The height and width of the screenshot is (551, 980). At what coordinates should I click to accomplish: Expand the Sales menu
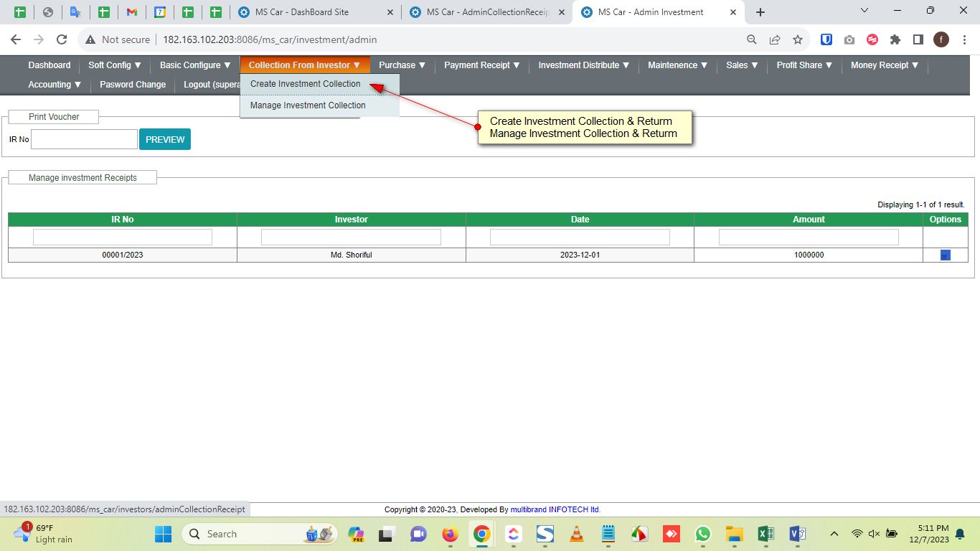[743, 65]
